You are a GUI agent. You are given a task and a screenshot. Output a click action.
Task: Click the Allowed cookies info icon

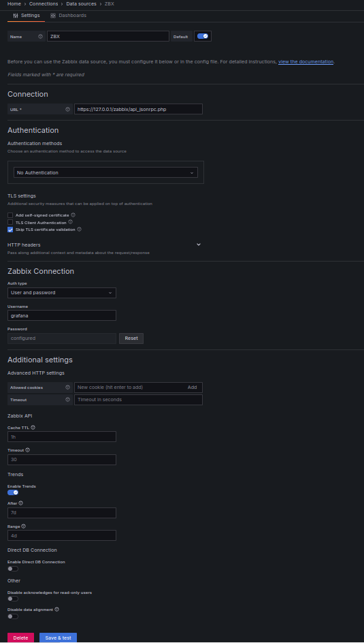point(67,388)
